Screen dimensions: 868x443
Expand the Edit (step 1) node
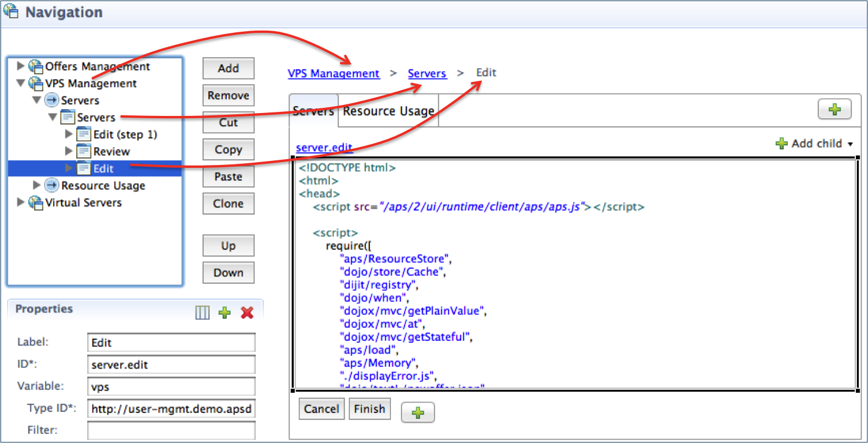(69, 134)
